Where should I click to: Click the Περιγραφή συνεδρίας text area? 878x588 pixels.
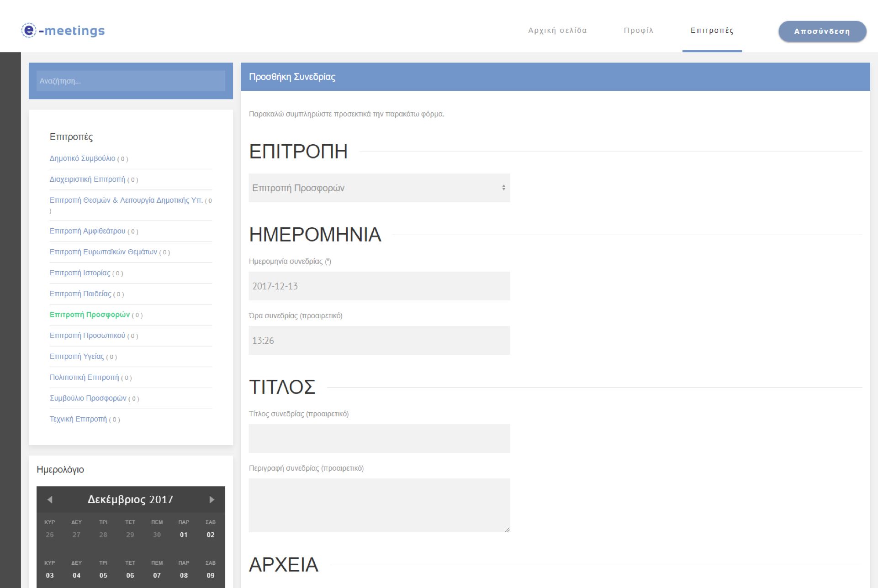[379, 505]
